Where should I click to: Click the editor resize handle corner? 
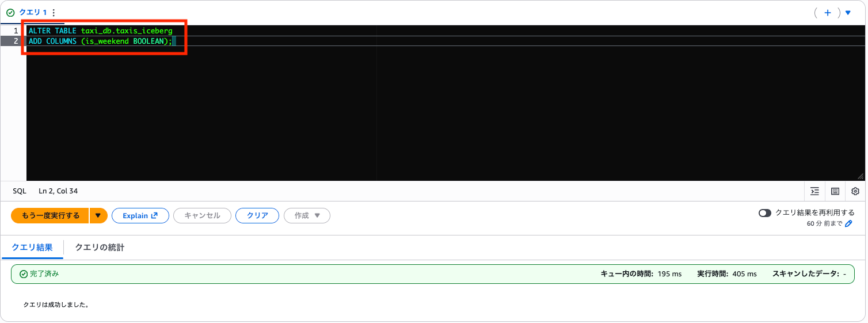coord(861,176)
